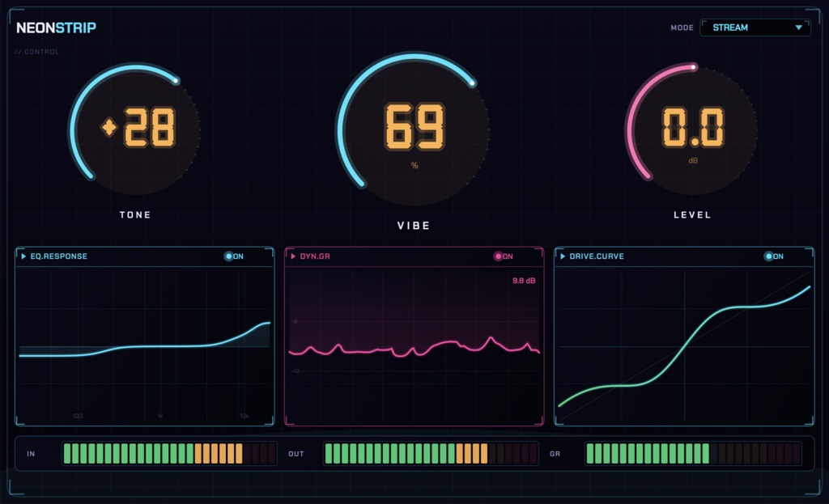The width and height of the screenshot is (829, 504).
Task: Click the VIBE knob handle dot
Action: click(x=472, y=83)
